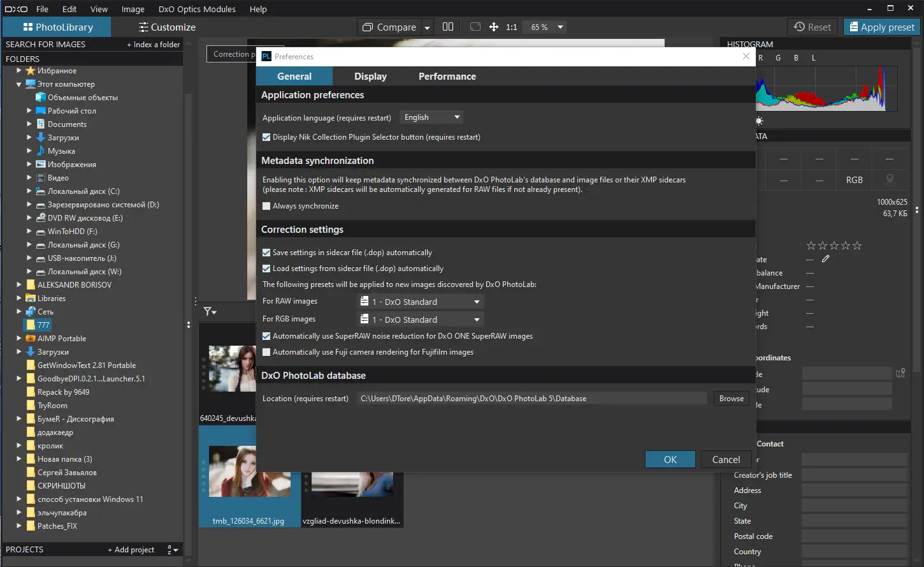Screen dimensions: 924x567
Task: Collapse the Этот компьютер tree node
Action: 19,84
